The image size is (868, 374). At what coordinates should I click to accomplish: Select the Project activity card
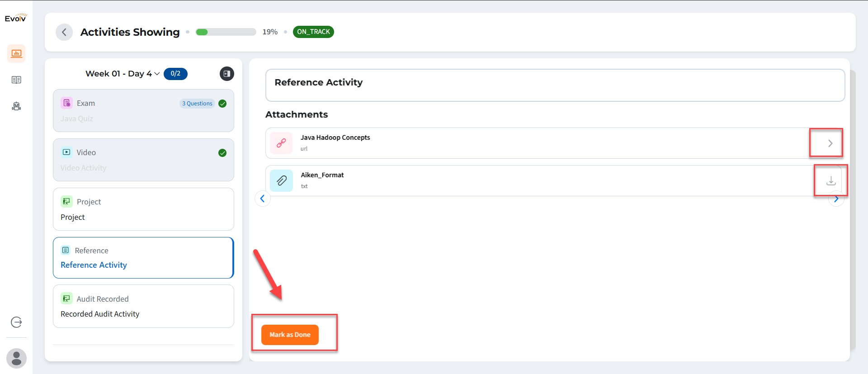tap(143, 209)
